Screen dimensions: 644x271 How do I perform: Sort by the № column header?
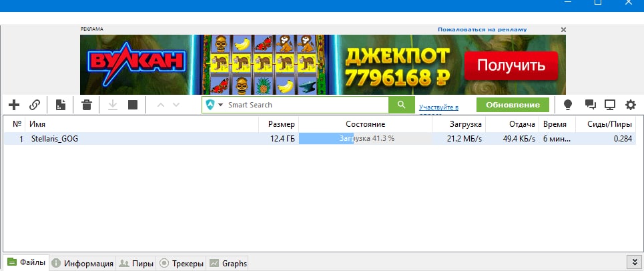click(x=17, y=124)
